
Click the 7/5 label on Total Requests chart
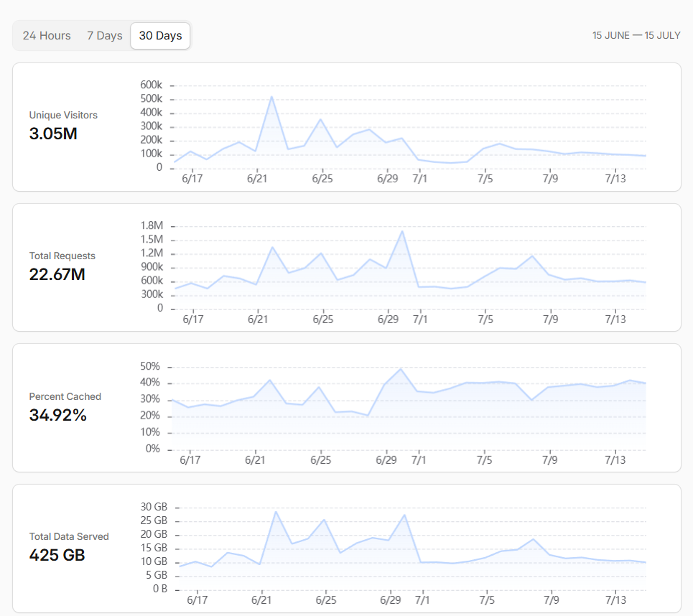485,319
